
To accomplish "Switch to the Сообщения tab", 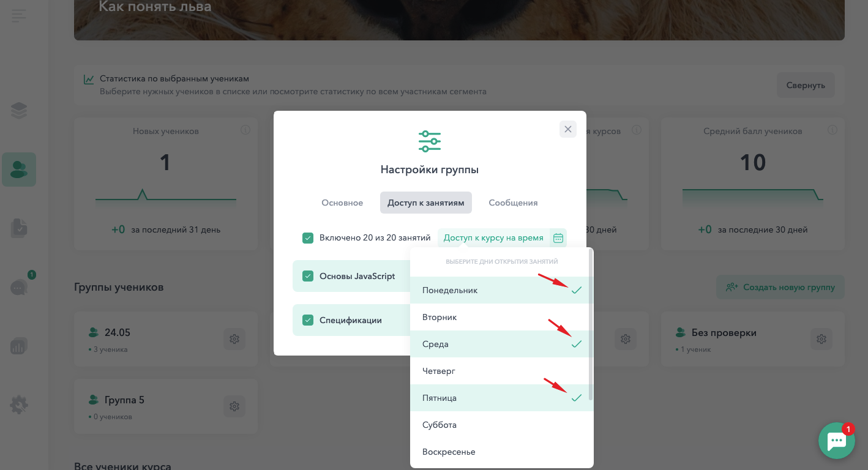I will pos(513,203).
